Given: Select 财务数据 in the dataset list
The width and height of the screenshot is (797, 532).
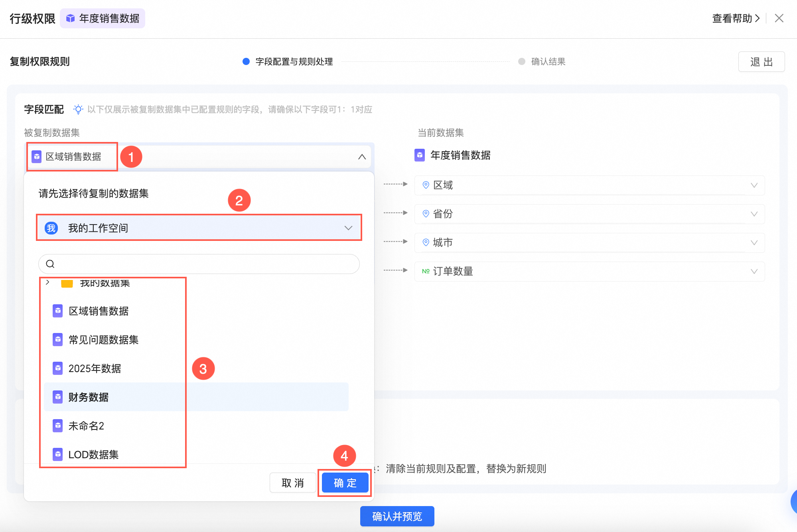Looking at the screenshot, I should point(89,397).
